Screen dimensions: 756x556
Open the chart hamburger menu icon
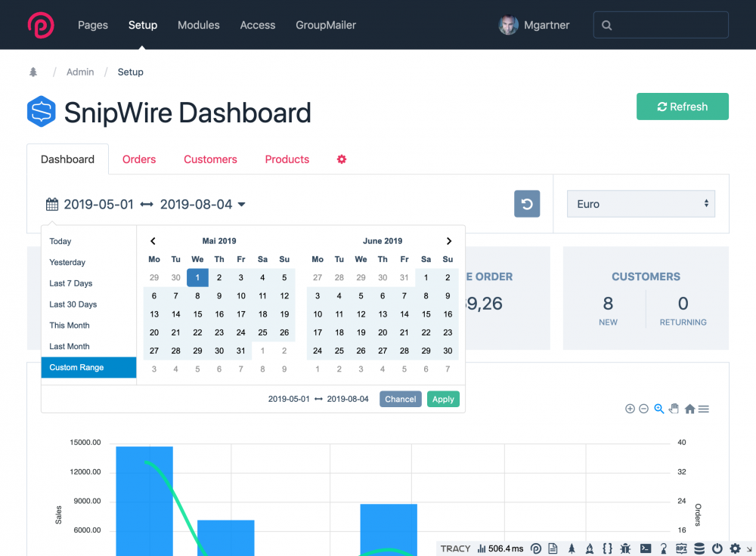pos(704,408)
